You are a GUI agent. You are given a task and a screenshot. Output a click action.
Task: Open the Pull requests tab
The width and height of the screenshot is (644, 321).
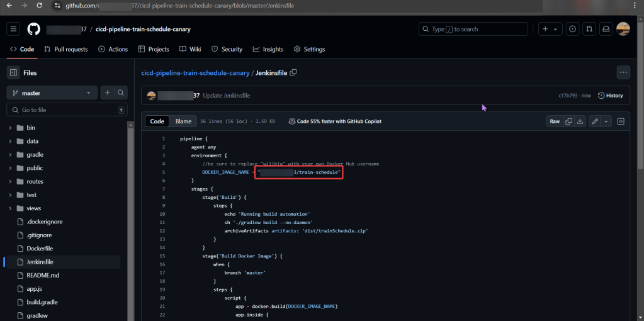point(66,49)
